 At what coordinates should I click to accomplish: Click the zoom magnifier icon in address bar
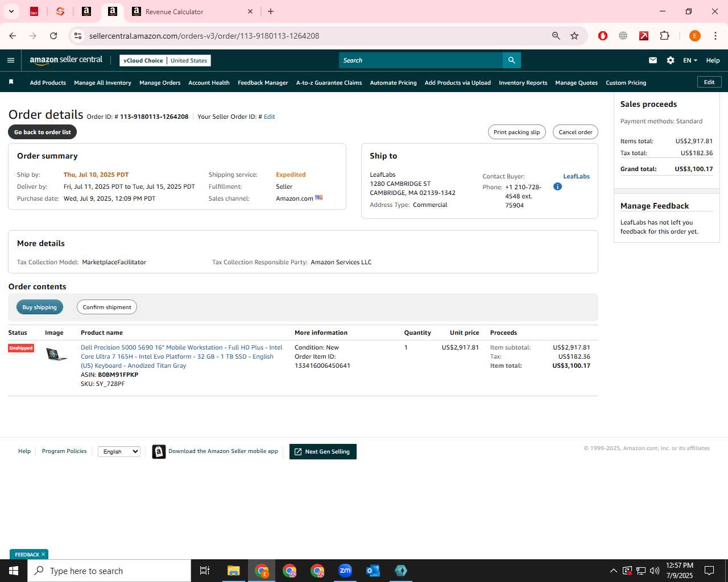556,36
